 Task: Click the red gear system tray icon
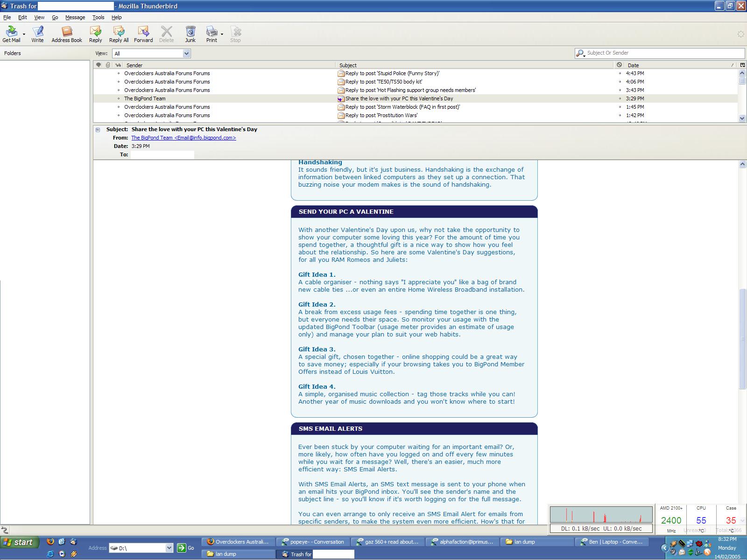[699, 544]
